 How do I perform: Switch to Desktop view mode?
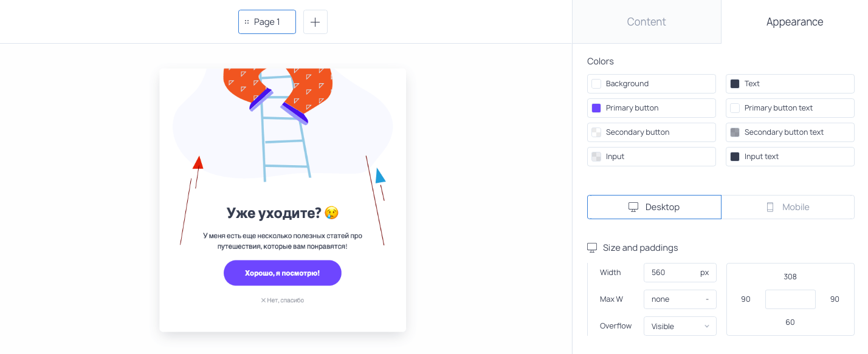[x=654, y=207]
